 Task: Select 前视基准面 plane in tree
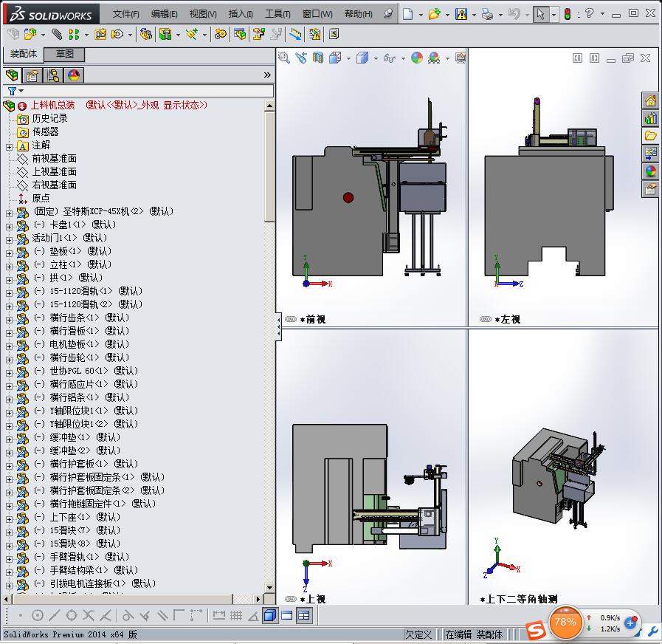tap(54, 159)
